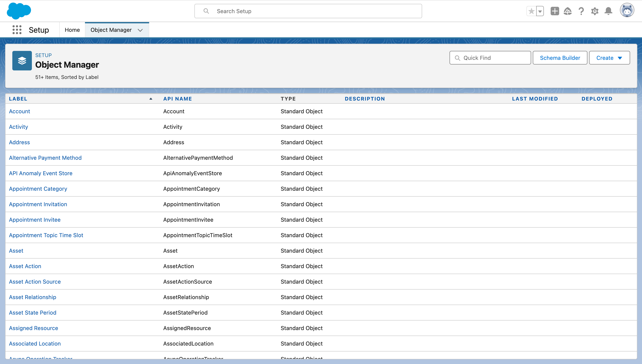
Task: Open the Help question mark icon
Action: 581,11
